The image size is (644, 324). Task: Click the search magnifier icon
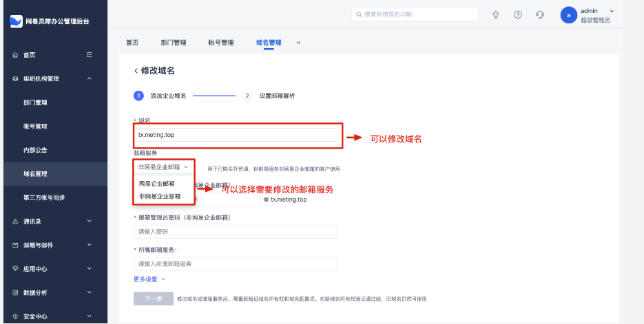pyautogui.click(x=360, y=14)
